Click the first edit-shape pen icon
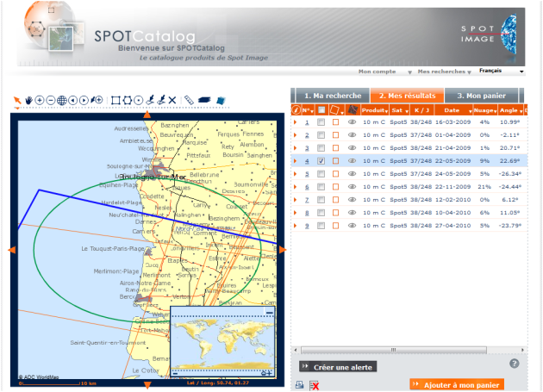543x392 pixels. 150,100
